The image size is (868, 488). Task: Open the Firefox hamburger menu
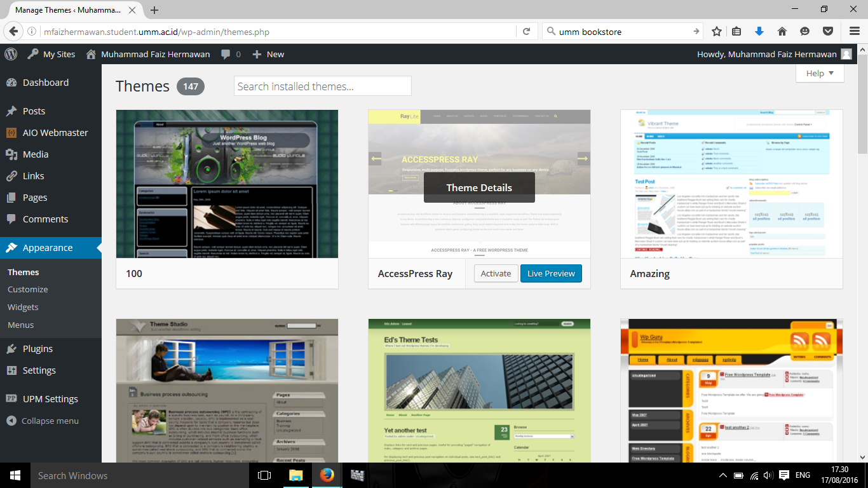pyautogui.click(x=853, y=30)
